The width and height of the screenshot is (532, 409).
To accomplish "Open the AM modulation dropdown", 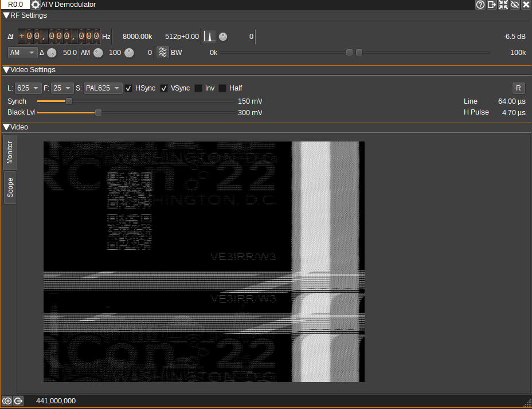I will 22,52.
